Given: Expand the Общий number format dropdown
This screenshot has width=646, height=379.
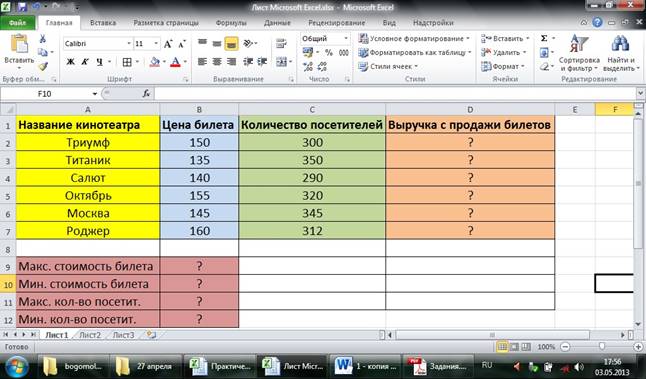Looking at the screenshot, I should tap(346, 38).
